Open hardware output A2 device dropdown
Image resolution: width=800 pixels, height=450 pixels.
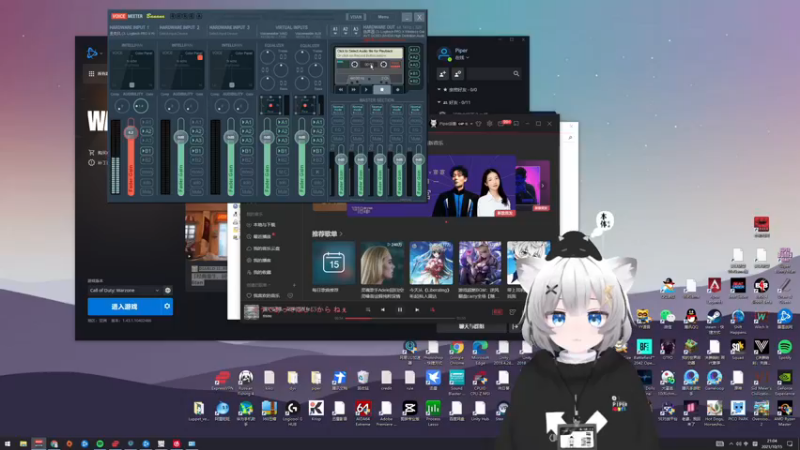[345, 30]
